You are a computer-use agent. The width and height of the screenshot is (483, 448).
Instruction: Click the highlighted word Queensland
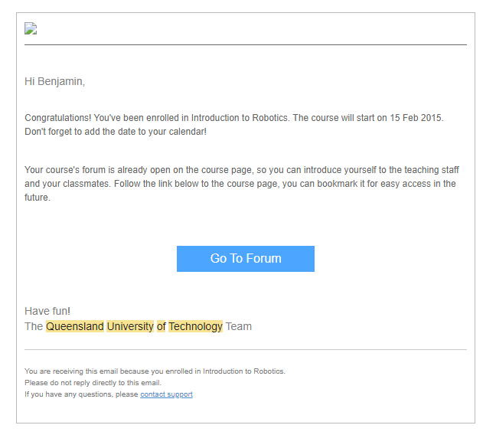pos(74,326)
